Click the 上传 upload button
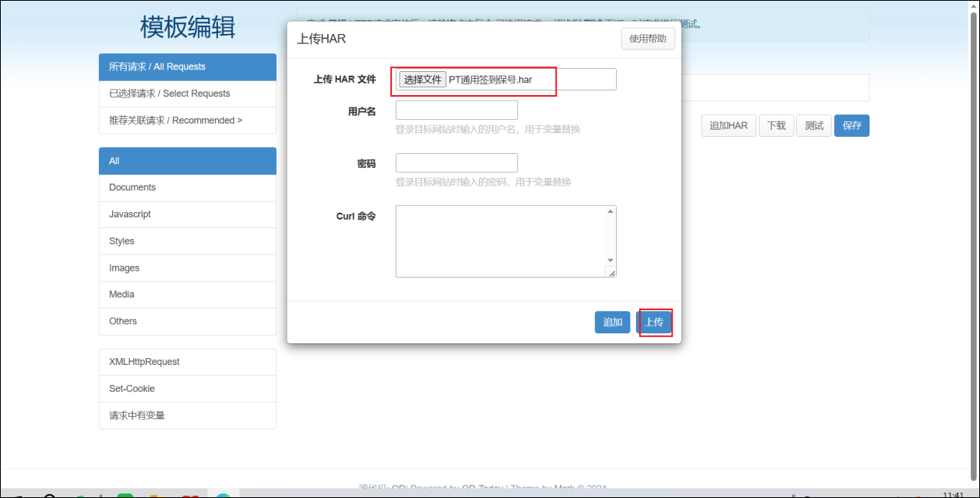980x498 pixels. (x=654, y=322)
